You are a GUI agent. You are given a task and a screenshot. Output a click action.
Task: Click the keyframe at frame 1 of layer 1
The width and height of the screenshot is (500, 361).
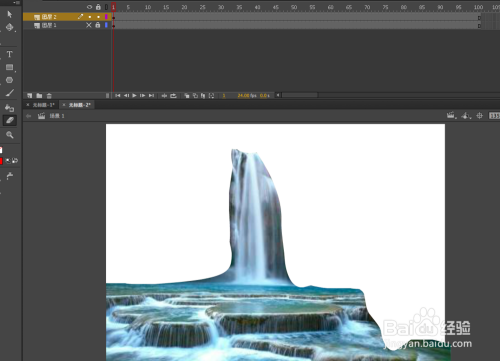click(113, 25)
